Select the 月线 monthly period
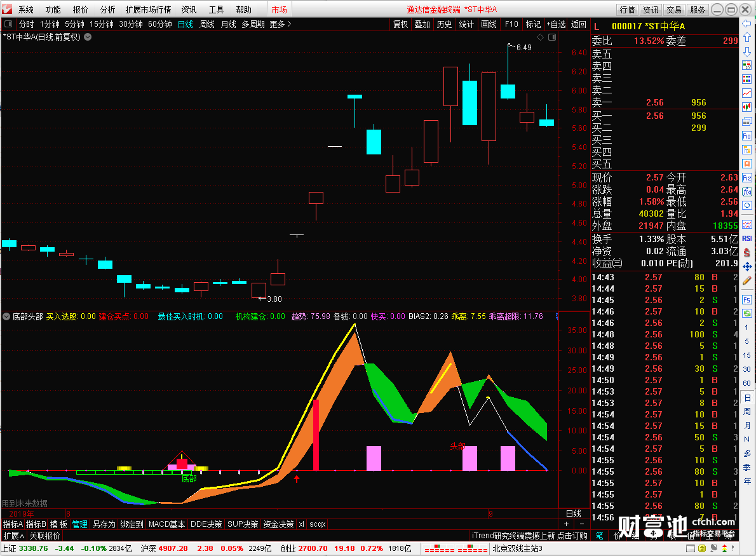 (228, 24)
